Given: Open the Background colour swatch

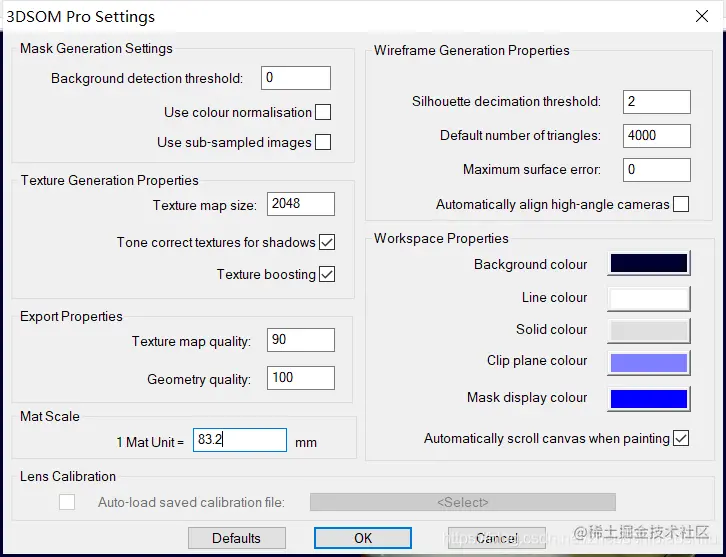Looking at the screenshot, I should (x=649, y=263).
